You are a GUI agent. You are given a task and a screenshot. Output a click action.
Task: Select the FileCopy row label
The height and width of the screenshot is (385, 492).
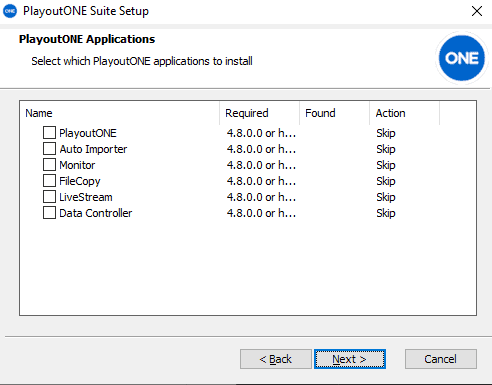point(80,181)
